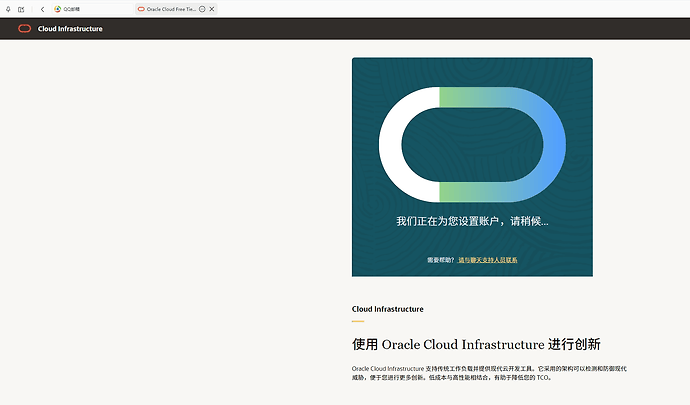Go back with the left arrow

(x=42, y=9)
